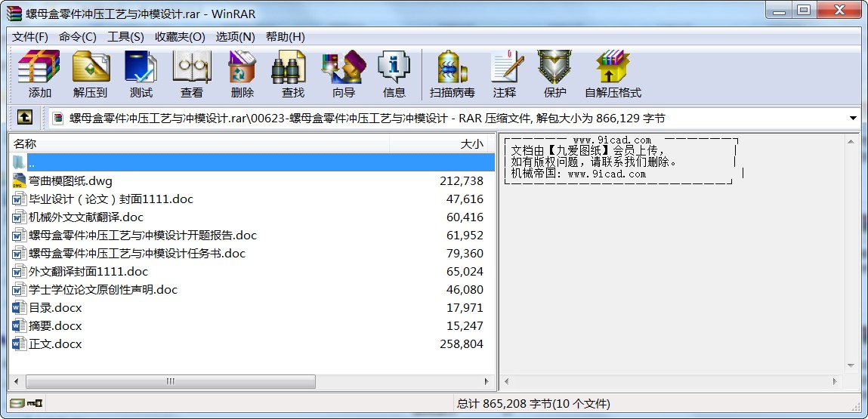Image resolution: width=868 pixels, height=419 pixels.
Task: Click the size value 212,738
Action: pos(462,181)
